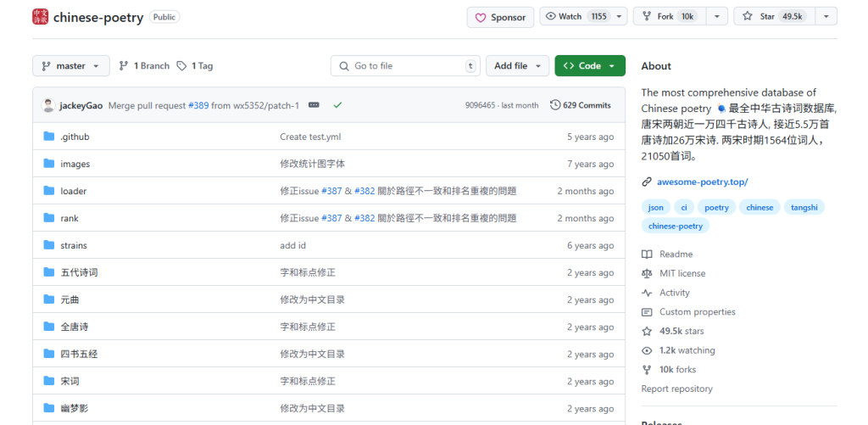
Task: Select the chinese topic tag
Action: tap(759, 207)
